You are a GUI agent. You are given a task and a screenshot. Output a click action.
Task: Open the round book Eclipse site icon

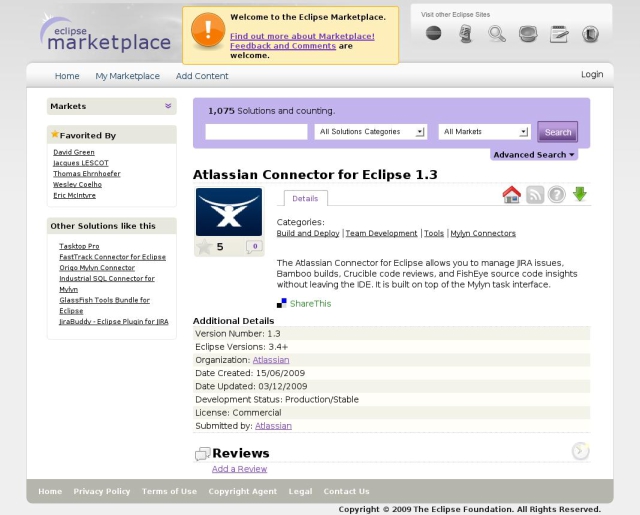click(590, 34)
